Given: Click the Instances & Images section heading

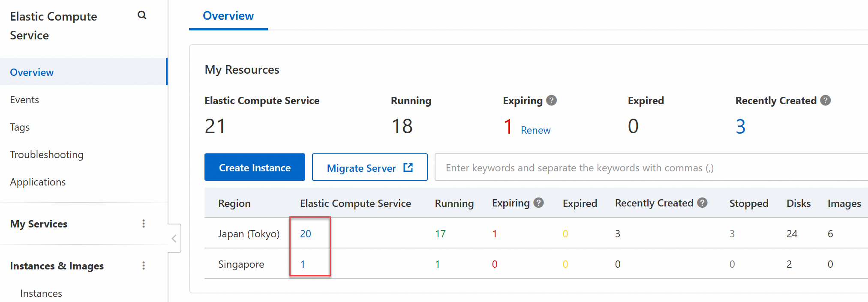Looking at the screenshot, I should (57, 266).
